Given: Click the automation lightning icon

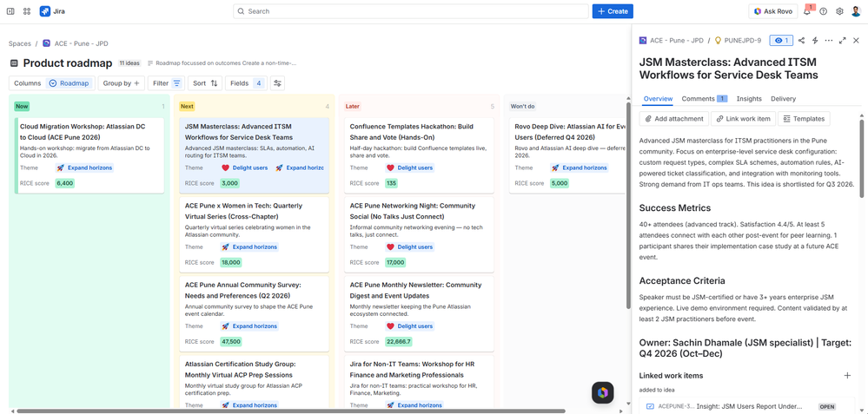Looking at the screenshot, I should tap(815, 40).
